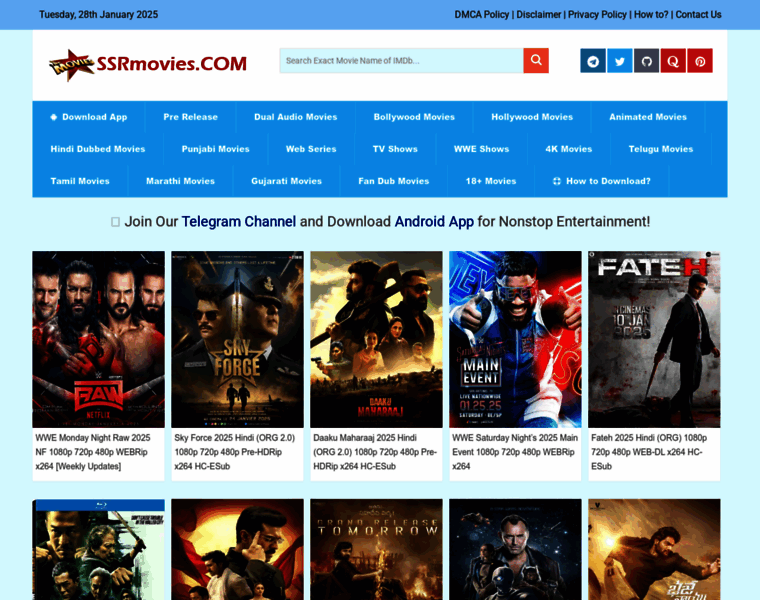Open Privacy Policy link
This screenshot has height=600, width=760.
(597, 15)
